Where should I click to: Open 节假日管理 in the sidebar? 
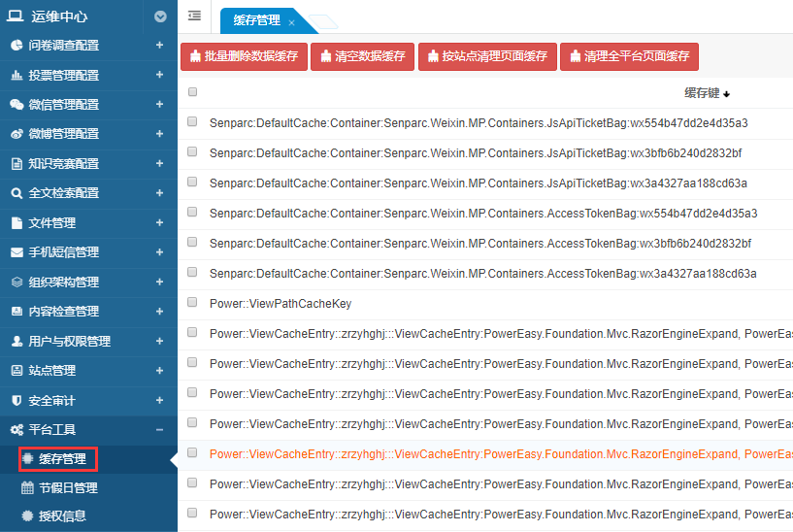coord(67,488)
